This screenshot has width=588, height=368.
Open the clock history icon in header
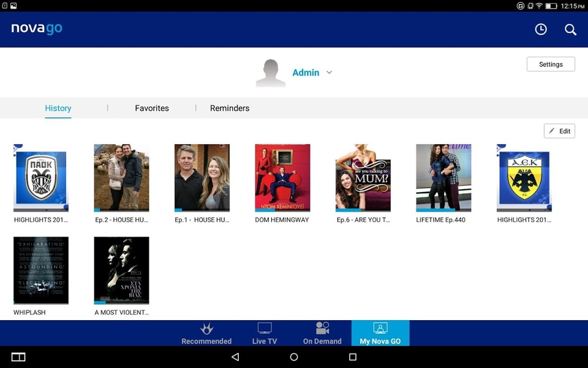pyautogui.click(x=540, y=29)
